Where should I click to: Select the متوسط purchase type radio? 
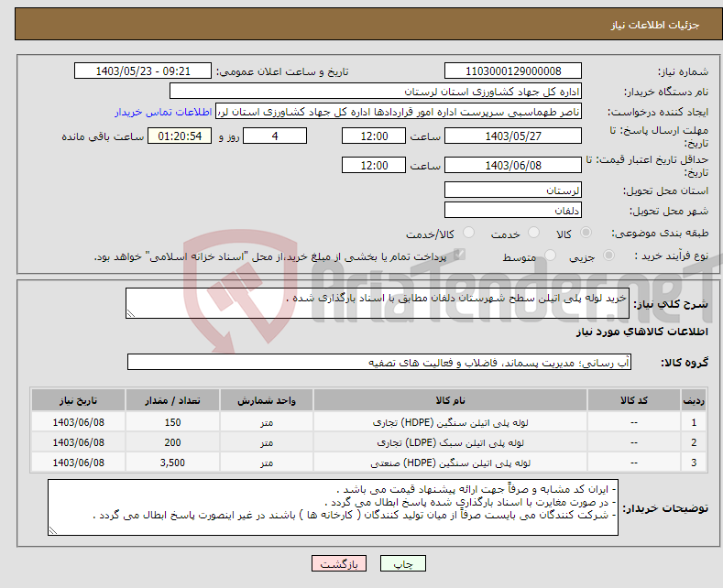(x=550, y=256)
